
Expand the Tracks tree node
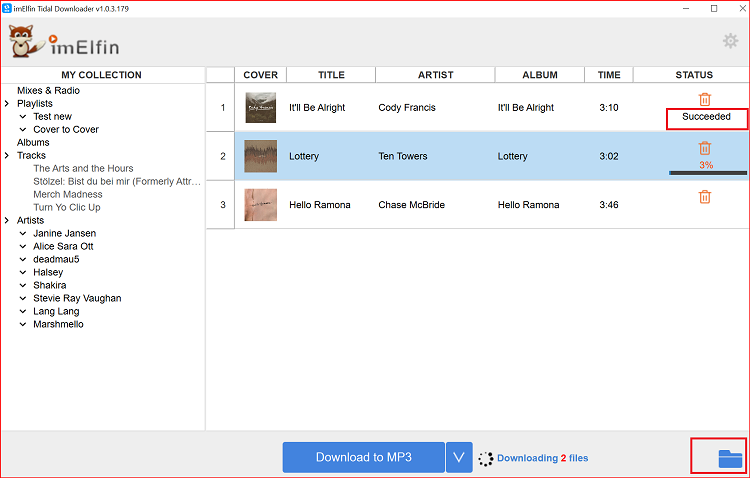pos(7,155)
